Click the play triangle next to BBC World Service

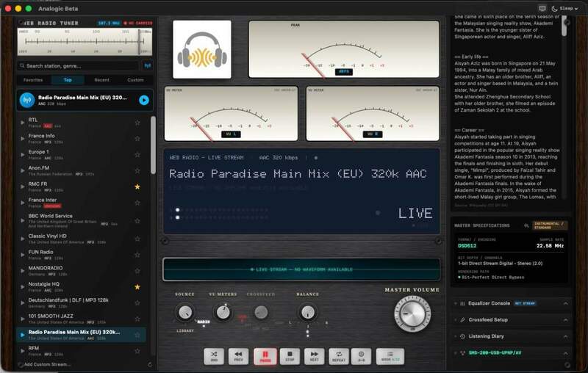23,220
